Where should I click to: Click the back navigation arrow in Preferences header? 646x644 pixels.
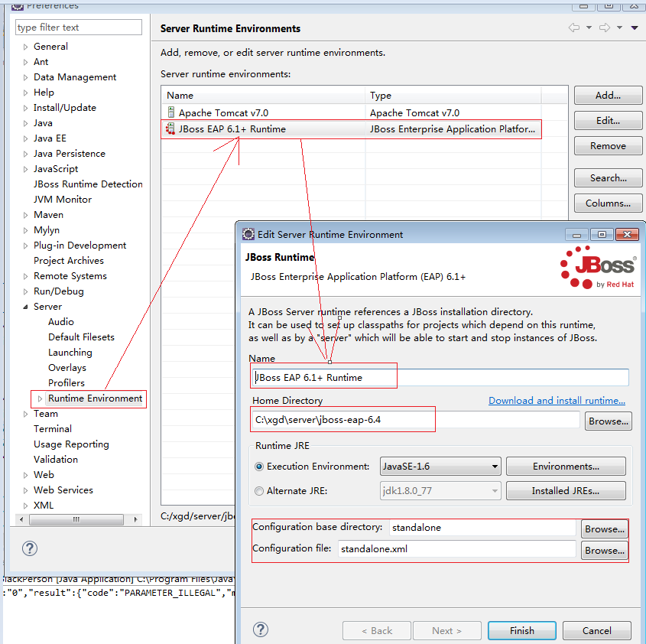coord(574,28)
